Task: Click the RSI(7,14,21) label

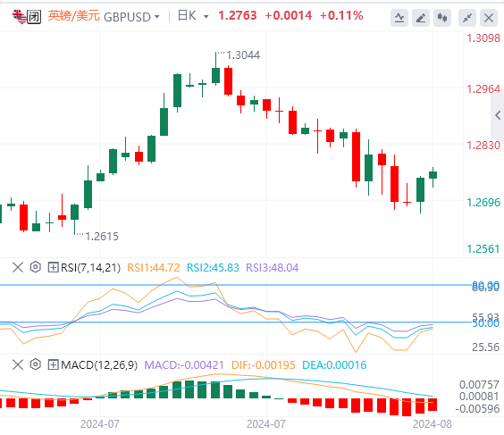Action: pos(90,267)
